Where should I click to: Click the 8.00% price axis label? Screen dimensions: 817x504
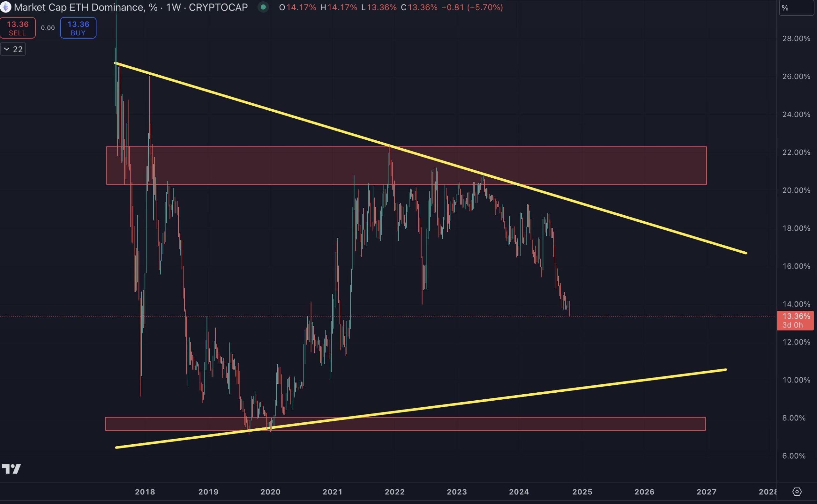[x=794, y=418]
